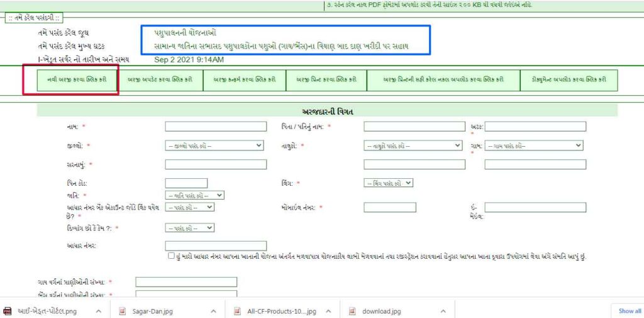Click the 'અરજી પ્રિન્ટ કરવા ક્લિક કરો' button
Viewport: 644px width, 318px height.
click(326, 80)
